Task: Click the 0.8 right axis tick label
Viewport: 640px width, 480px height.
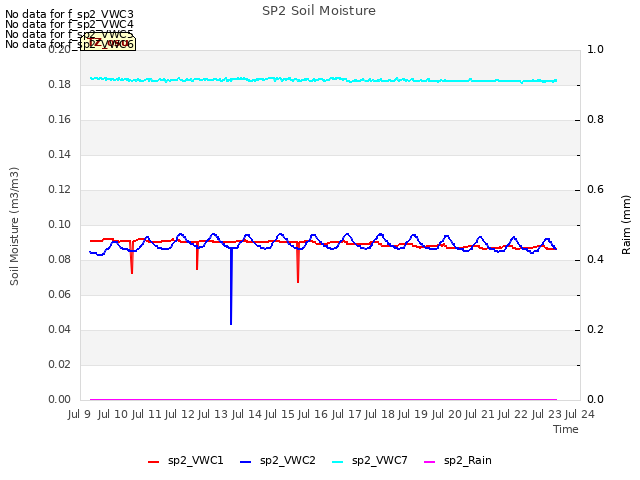Action: [x=595, y=120]
